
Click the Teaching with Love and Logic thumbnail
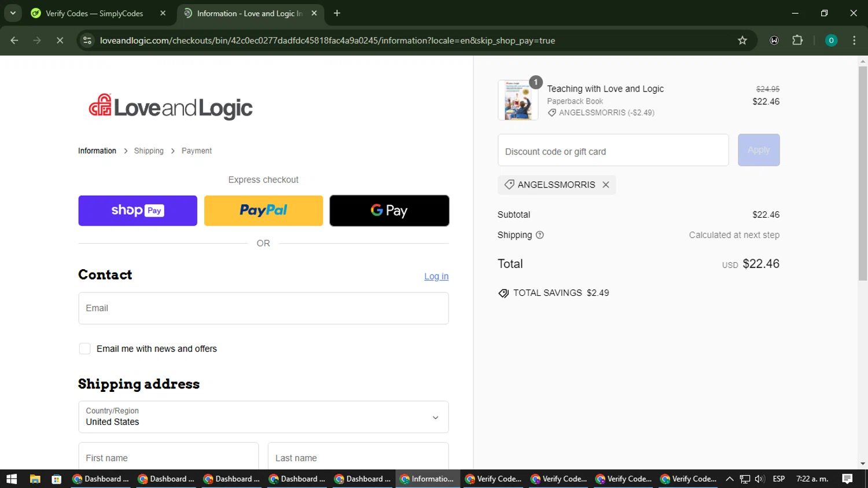[518, 100]
